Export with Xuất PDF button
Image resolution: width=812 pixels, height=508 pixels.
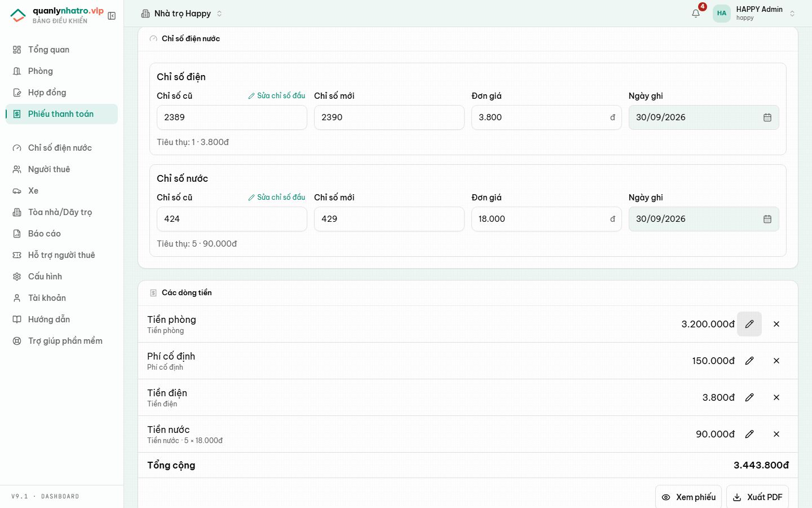tap(757, 497)
